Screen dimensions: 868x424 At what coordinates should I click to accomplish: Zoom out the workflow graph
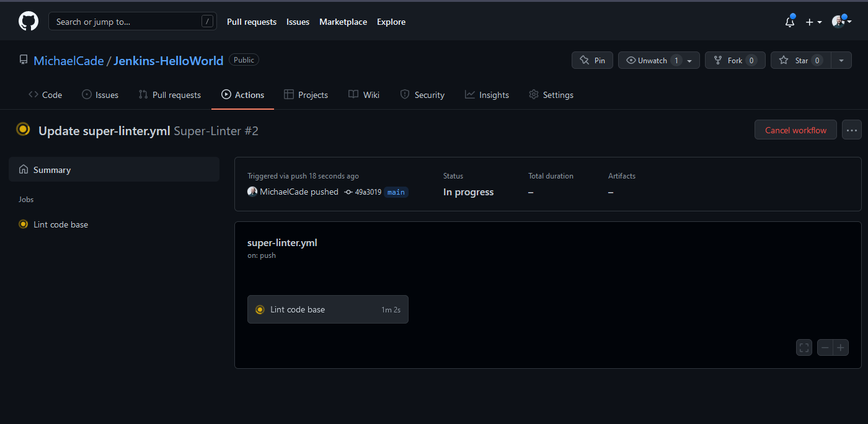[825, 348]
